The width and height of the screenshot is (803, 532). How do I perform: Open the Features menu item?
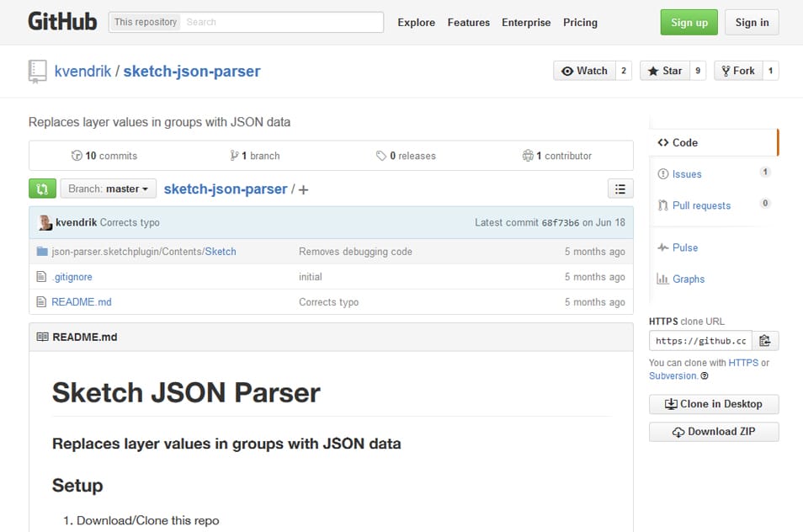click(x=469, y=23)
